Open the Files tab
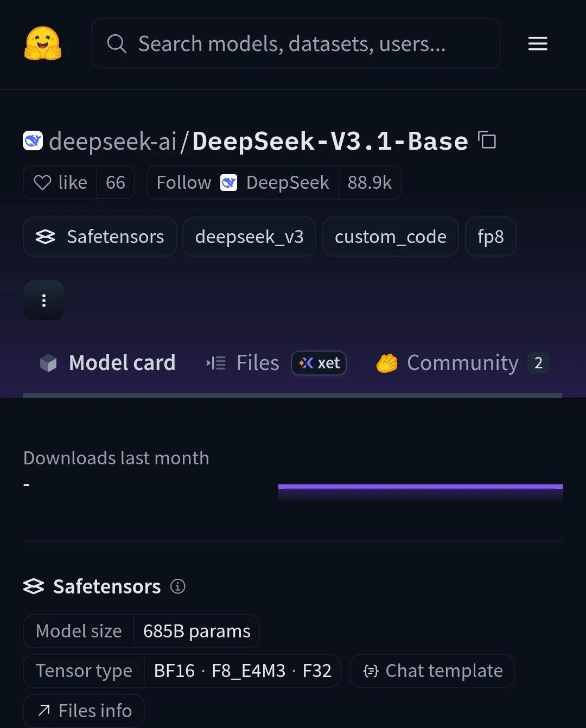The height and width of the screenshot is (728, 586). click(243, 363)
